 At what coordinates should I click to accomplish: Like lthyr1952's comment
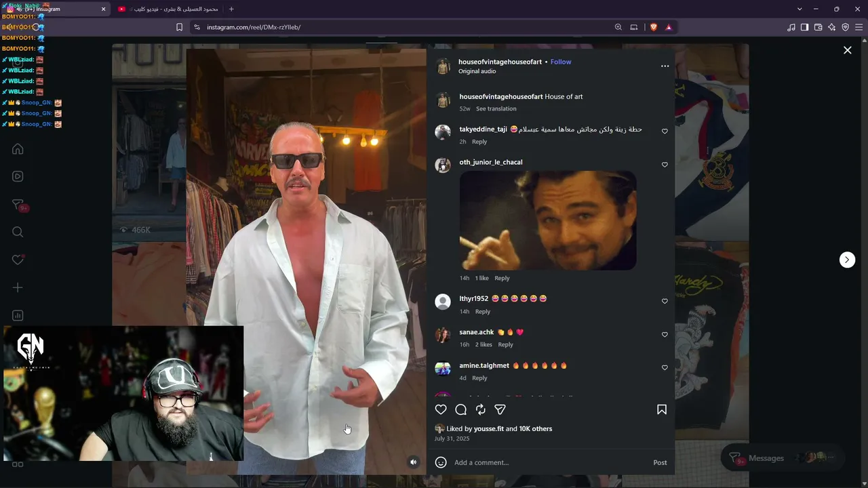(x=665, y=301)
